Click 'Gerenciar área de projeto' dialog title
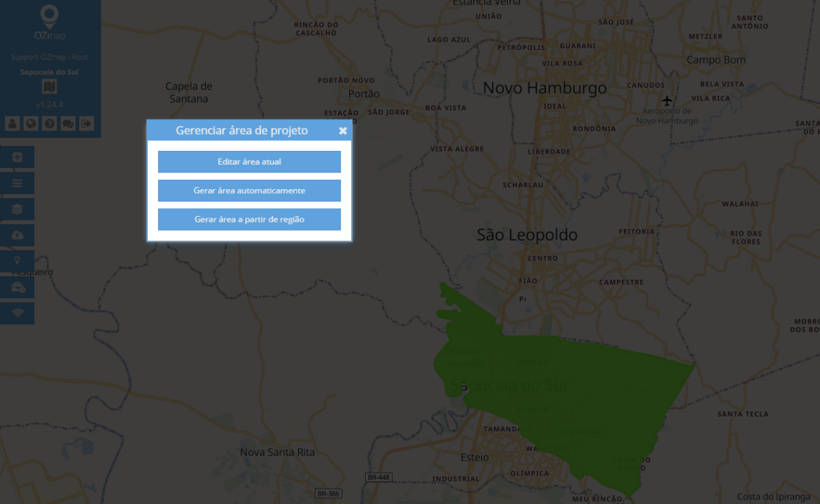 (x=242, y=131)
